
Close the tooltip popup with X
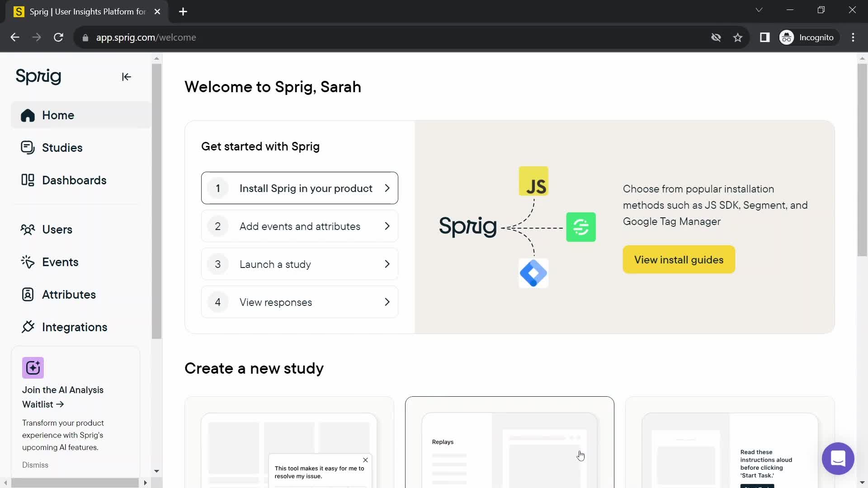365,460
